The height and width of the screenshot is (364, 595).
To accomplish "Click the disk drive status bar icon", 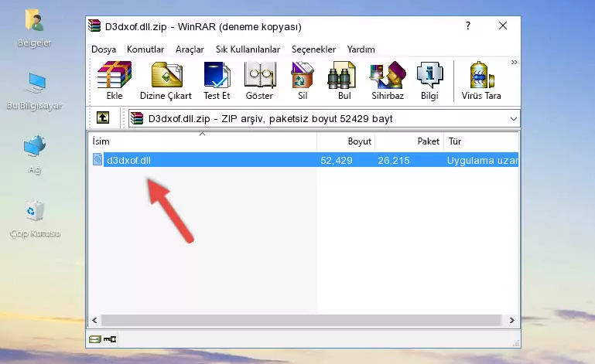I will [95, 339].
